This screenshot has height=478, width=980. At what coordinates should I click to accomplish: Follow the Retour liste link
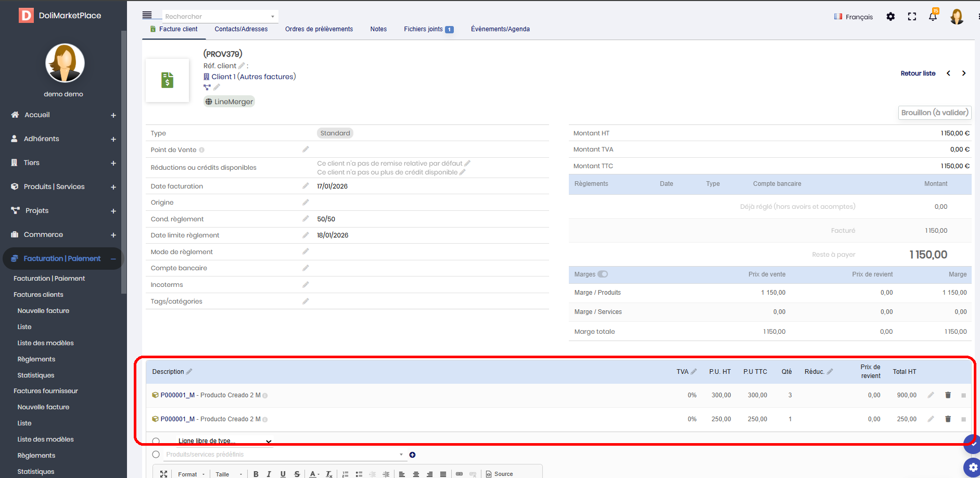[918, 73]
